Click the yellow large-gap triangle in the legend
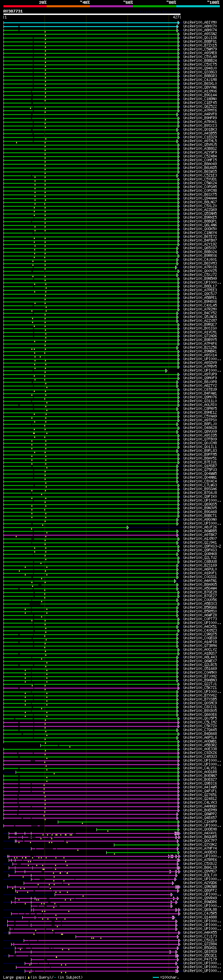 point(29,977)
